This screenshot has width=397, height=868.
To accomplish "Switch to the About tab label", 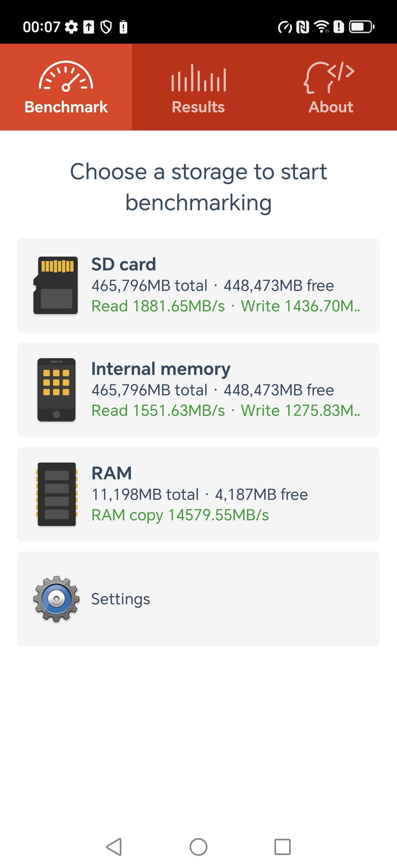I will coord(331,107).
